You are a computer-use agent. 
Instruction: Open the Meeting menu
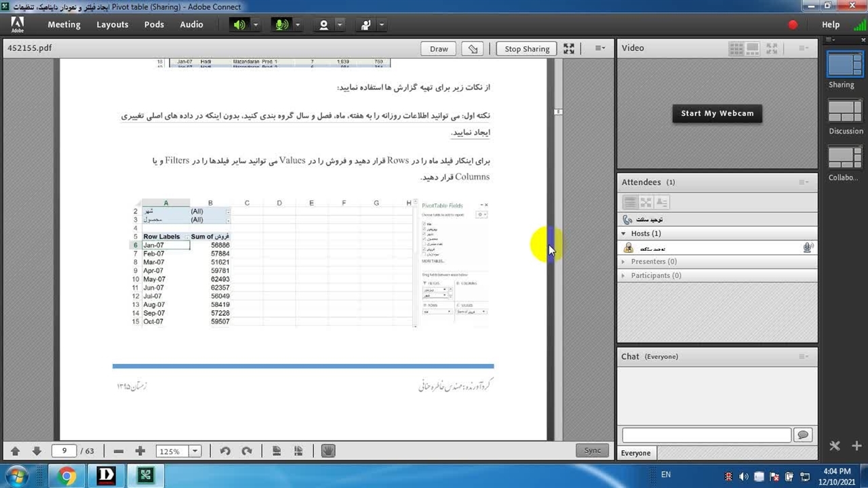coord(64,24)
